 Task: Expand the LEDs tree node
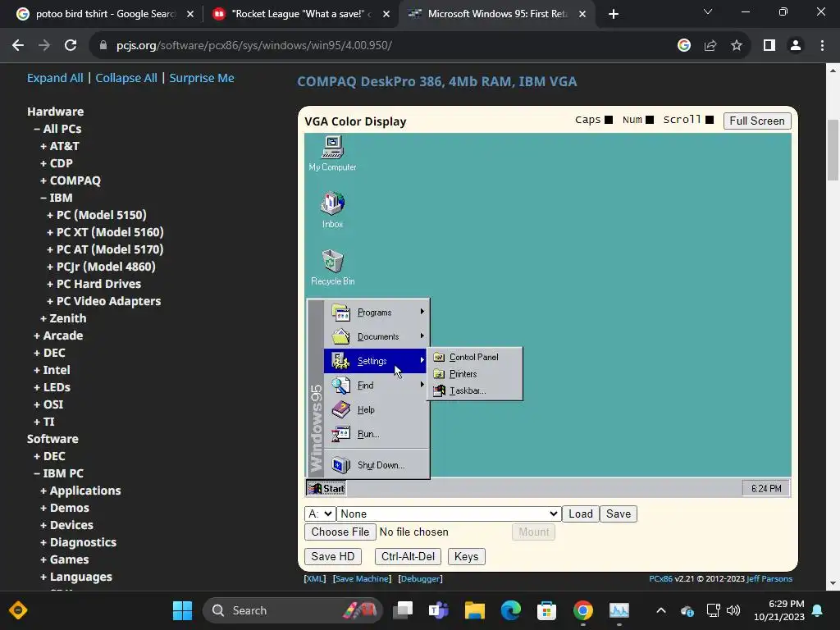pyautogui.click(x=52, y=387)
